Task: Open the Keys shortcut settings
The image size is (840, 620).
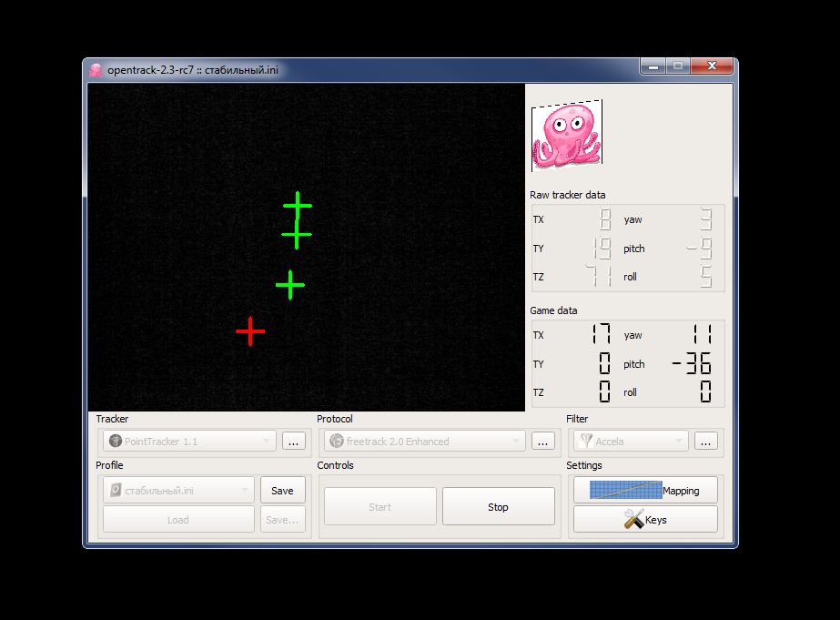Action: [x=645, y=519]
